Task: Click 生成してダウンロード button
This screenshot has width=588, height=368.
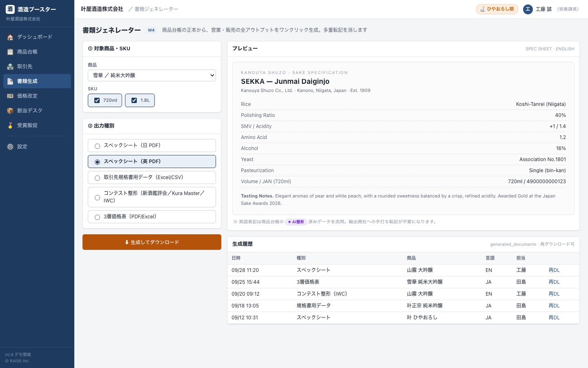Action: click(x=152, y=242)
